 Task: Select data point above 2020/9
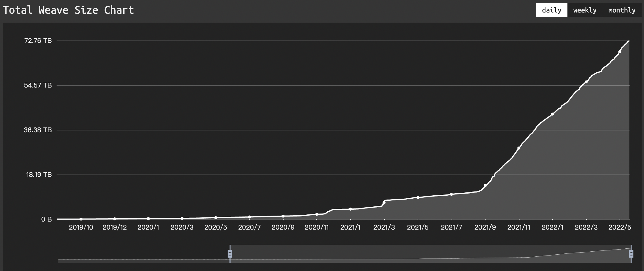(x=283, y=216)
